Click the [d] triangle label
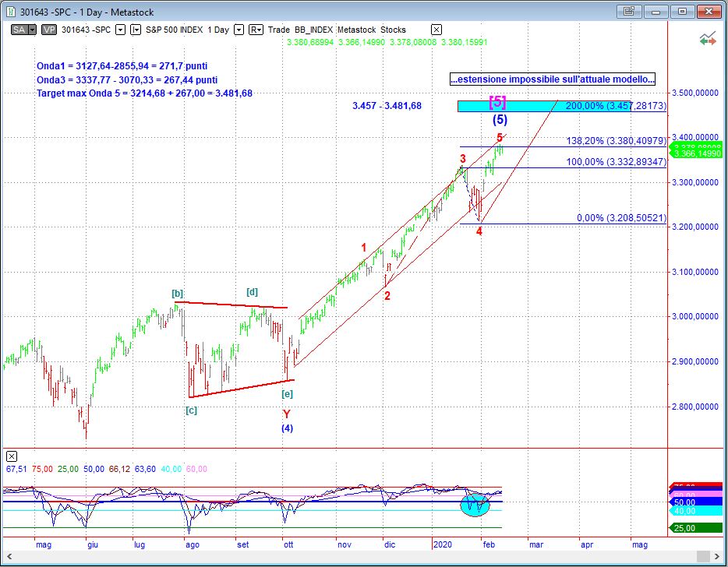728x567 pixels. pos(252,292)
